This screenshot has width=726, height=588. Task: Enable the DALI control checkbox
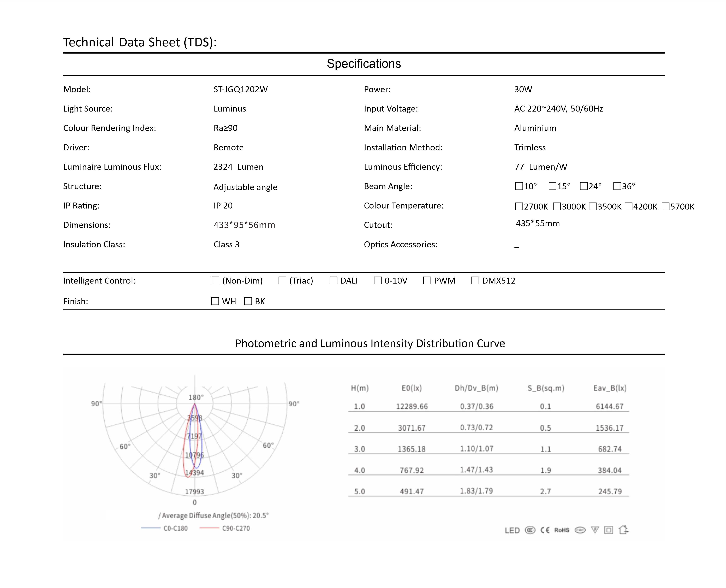(x=334, y=281)
